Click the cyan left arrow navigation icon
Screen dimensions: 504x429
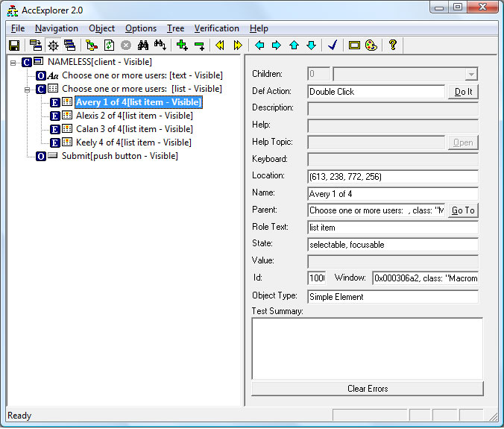coord(259,46)
